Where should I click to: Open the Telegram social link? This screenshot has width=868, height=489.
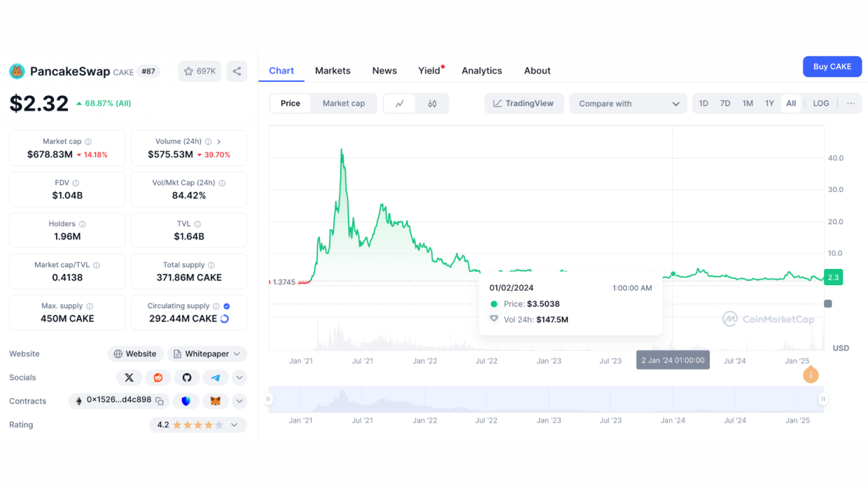coord(216,378)
